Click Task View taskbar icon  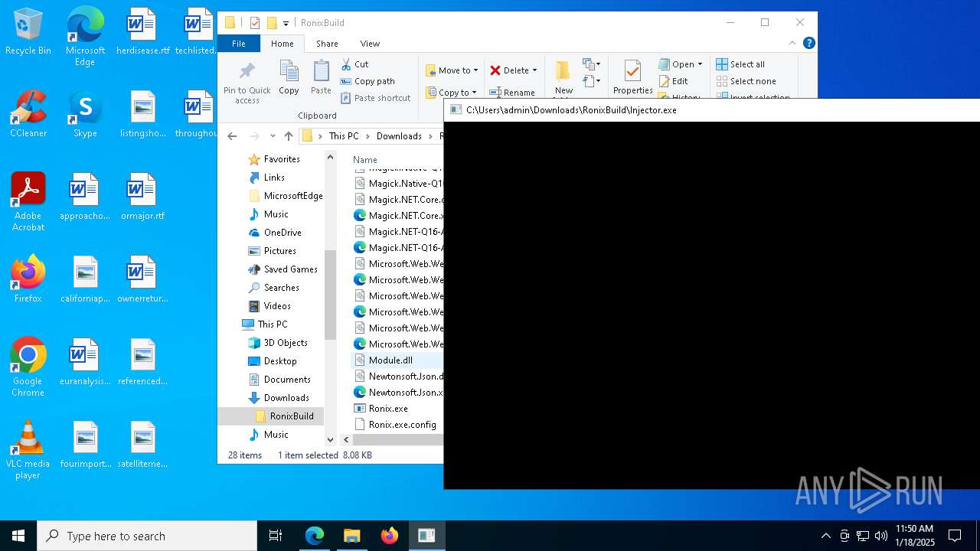pyautogui.click(x=276, y=536)
